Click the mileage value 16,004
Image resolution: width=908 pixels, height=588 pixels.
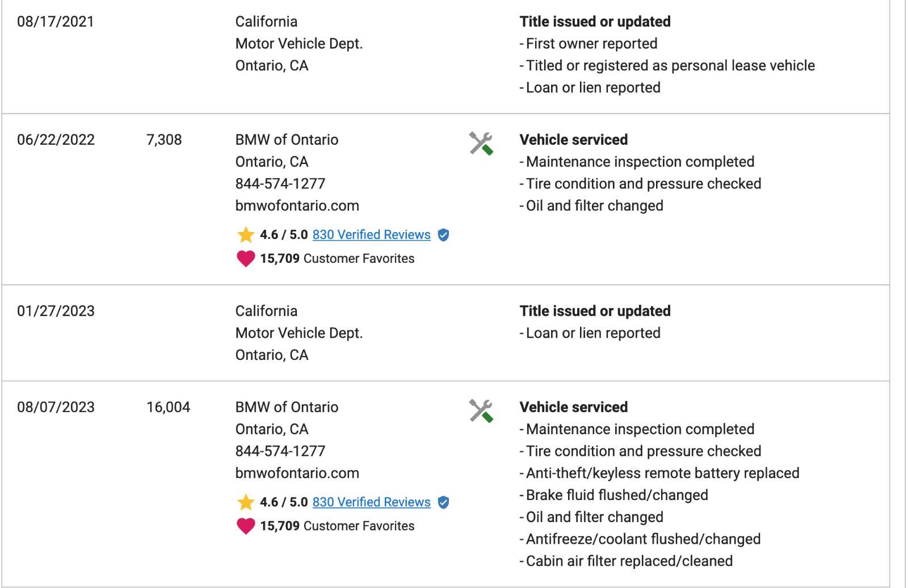click(x=168, y=407)
